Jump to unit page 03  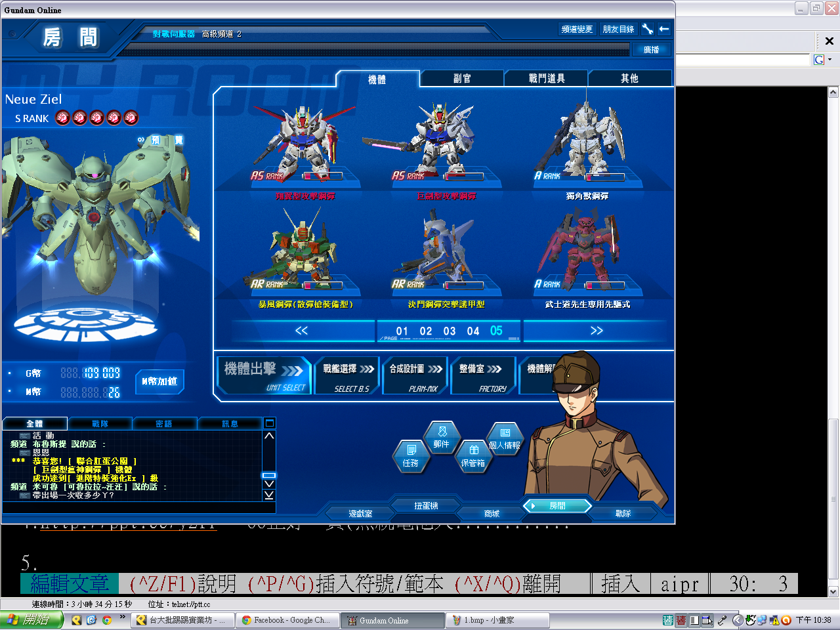(x=450, y=331)
